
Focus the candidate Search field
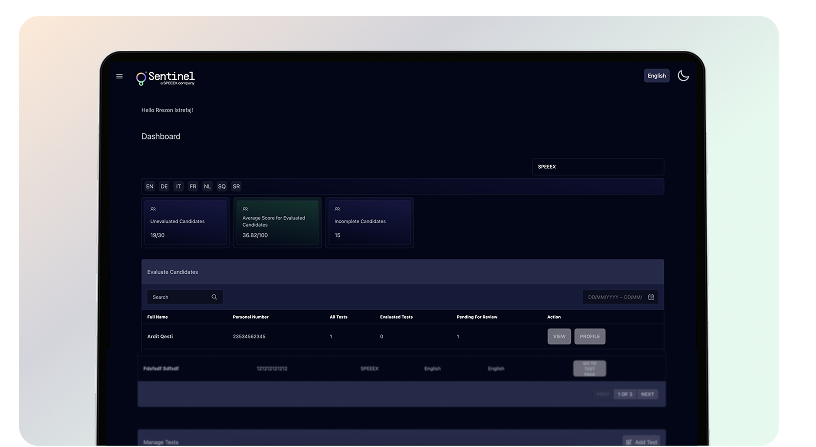click(185, 297)
